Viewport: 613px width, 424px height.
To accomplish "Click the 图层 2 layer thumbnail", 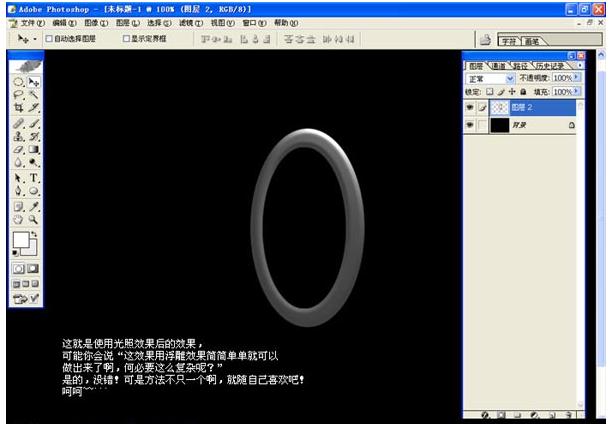I will click(500, 107).
